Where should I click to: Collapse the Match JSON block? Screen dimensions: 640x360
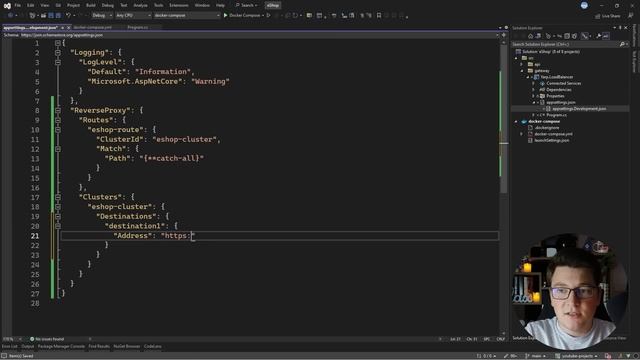[x=58, y=149]
